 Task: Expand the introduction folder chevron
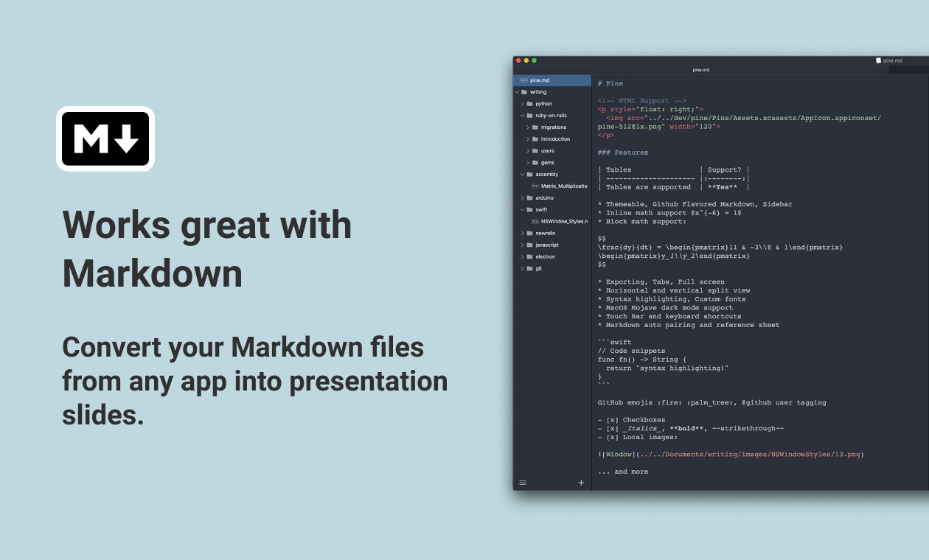(x=527, y=139)
